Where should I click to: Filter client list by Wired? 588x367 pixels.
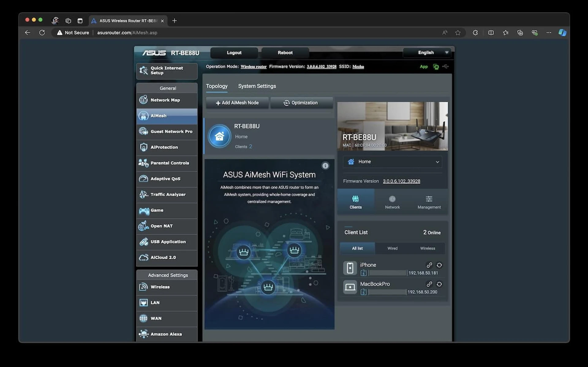point(392,248)
